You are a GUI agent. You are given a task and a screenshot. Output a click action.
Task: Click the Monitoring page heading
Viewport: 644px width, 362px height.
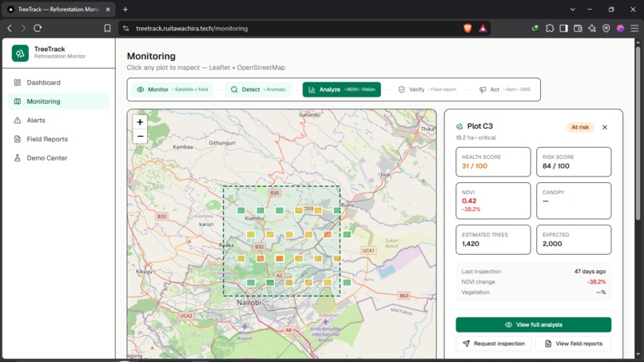[x=151, y=56]
